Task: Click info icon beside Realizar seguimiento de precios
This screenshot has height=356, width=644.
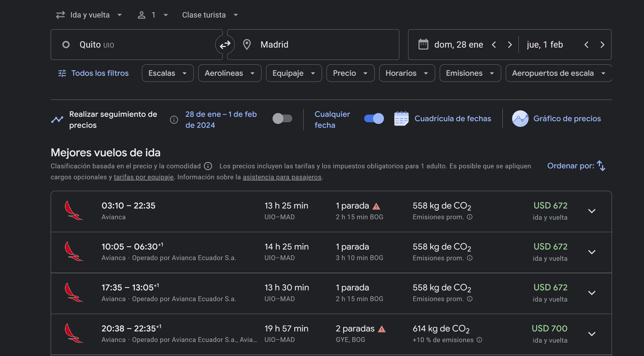Action: (x=174, y=120)
